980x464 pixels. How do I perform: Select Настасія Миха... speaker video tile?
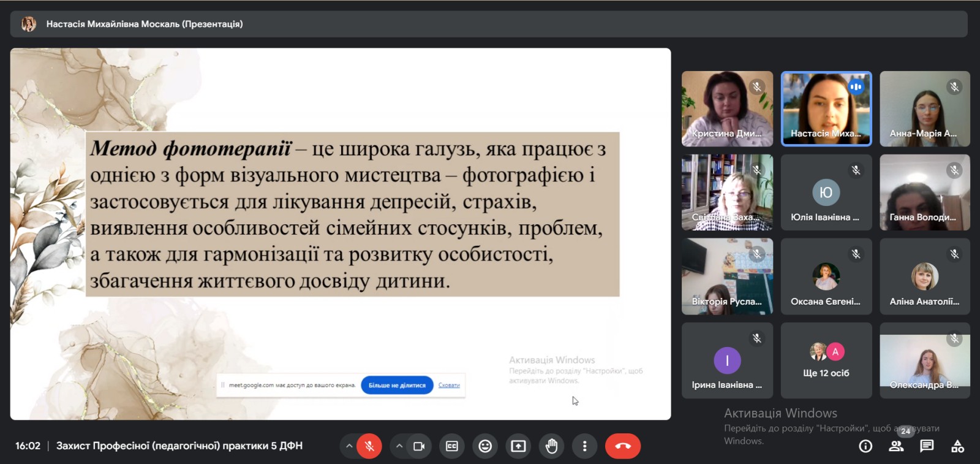point(826,108)
